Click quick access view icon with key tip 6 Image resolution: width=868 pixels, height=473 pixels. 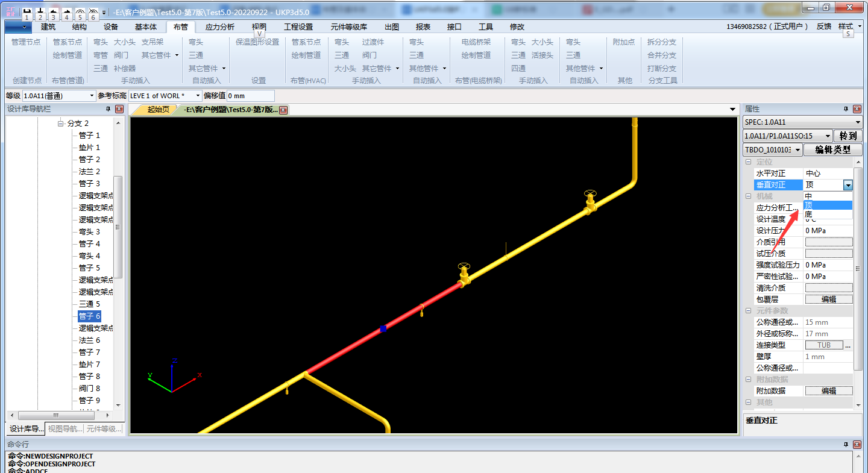93,11
